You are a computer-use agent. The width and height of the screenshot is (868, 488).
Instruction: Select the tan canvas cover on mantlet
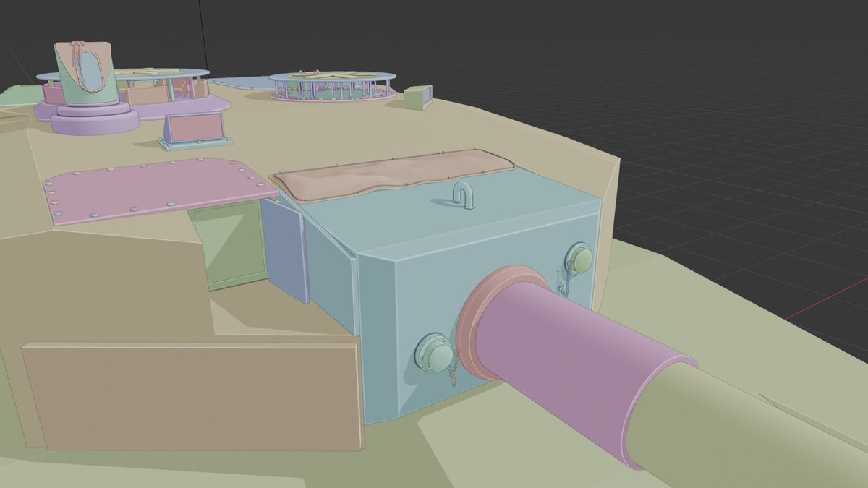point(394,174)
